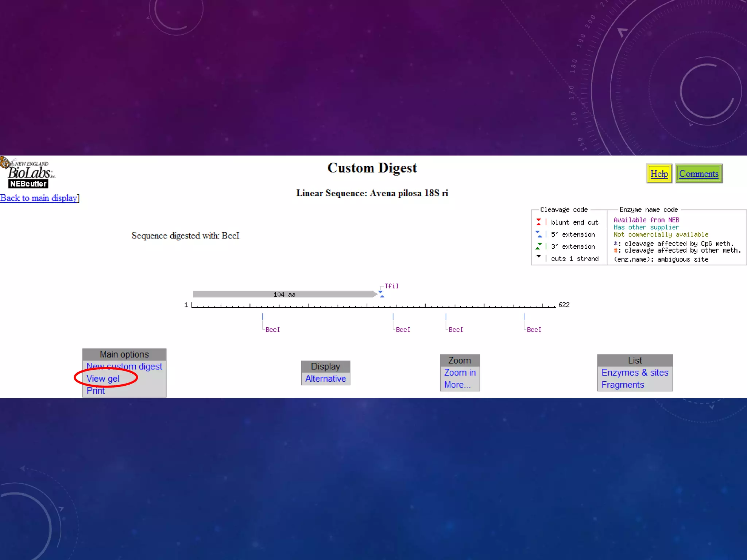Click the 3' extension legend icon

coord(538,246)
